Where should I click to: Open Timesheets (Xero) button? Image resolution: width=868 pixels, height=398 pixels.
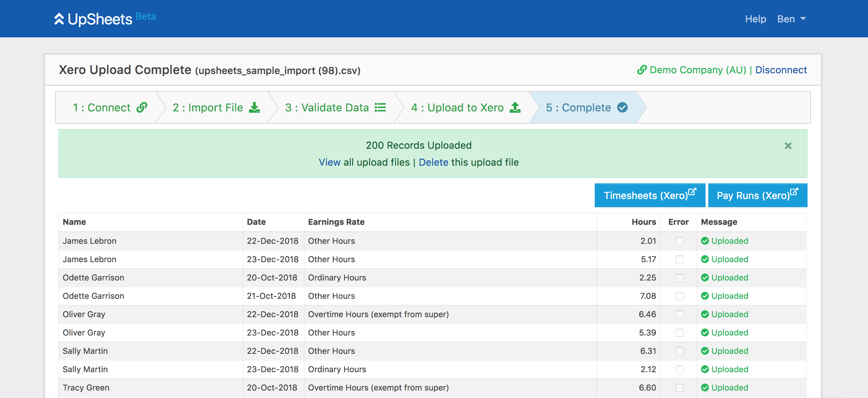[x=649, y=195]
